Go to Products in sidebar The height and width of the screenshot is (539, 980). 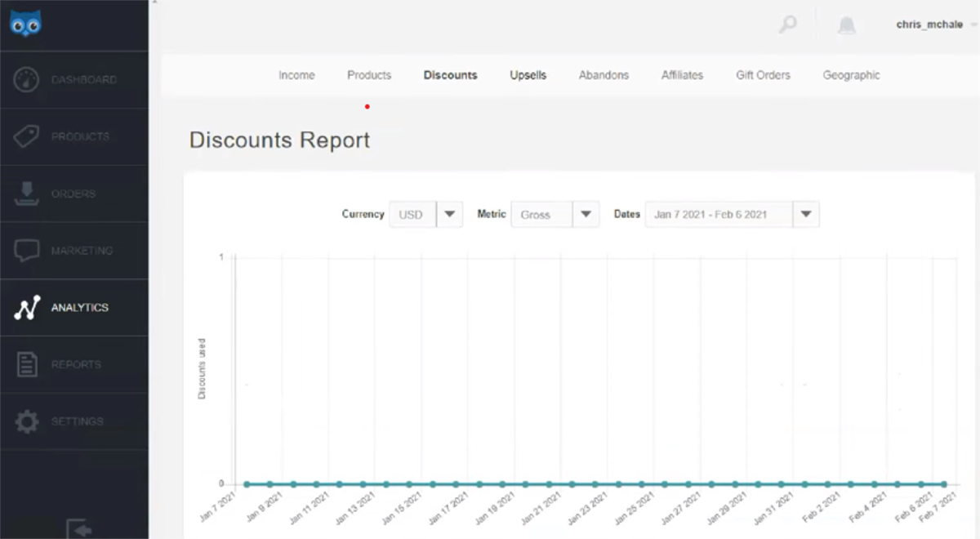(x=74, y=136)
